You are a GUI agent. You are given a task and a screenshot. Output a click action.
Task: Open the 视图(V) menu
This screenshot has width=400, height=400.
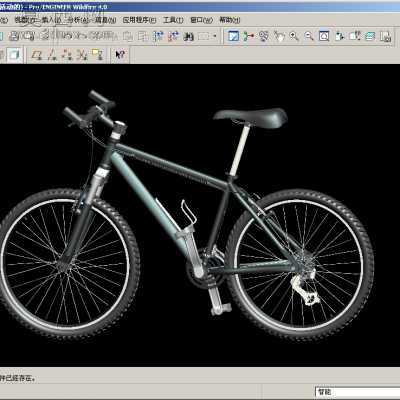[24, 20]
